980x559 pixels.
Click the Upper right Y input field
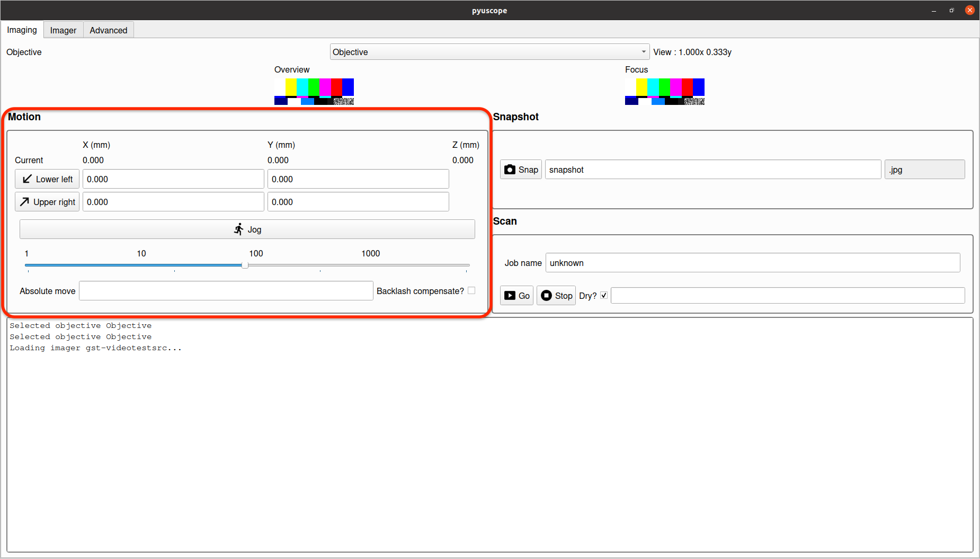[358, 202]
